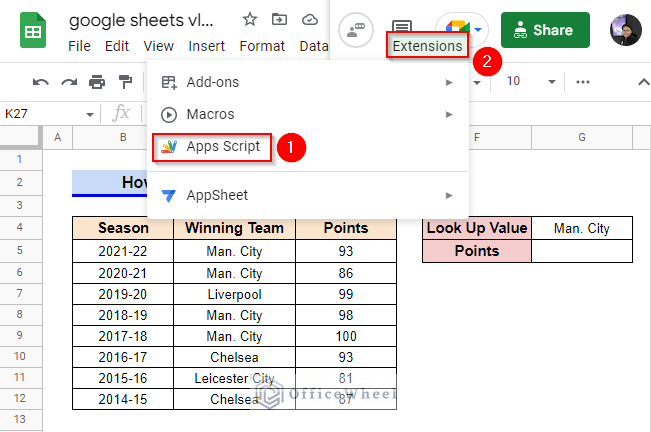
Task: Start a Google Meet call
Action: [x=458, y=27]
